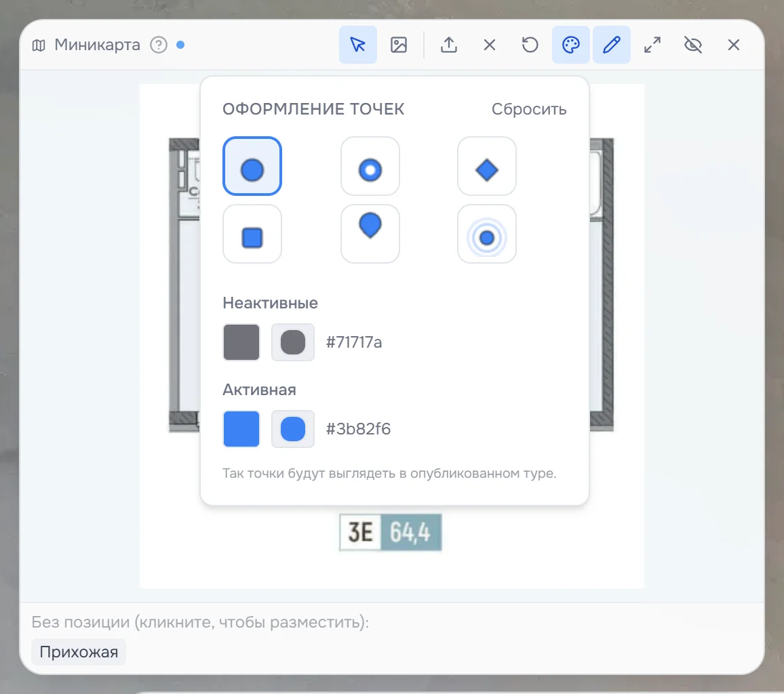Select the map pin point style
This screenshot has height=694, width=784.
click(x=370, y=234)
